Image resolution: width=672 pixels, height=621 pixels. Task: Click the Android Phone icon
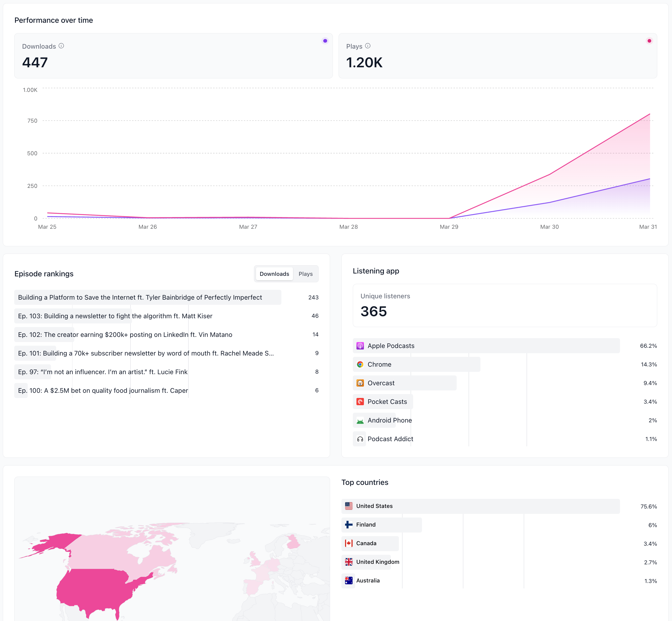pyautogui.click(x=360, y=420)
